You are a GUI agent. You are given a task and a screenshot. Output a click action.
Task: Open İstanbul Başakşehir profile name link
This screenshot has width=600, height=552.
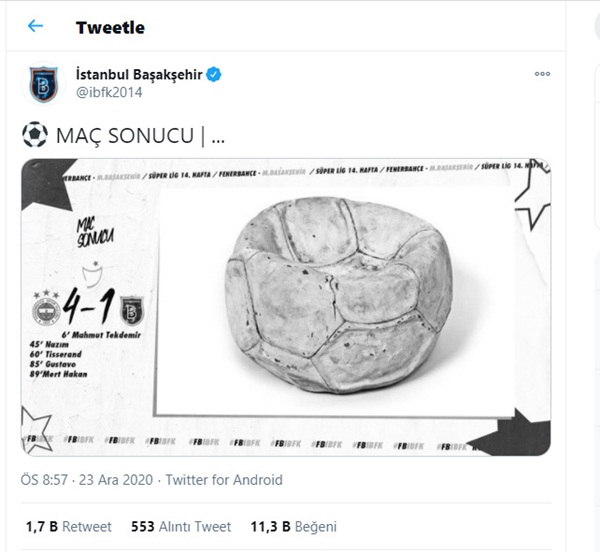139,75
